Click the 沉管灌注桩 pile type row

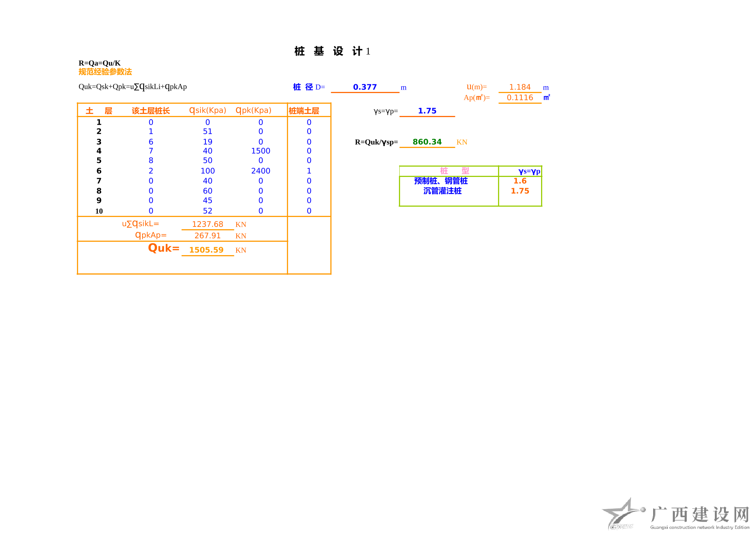442,191
